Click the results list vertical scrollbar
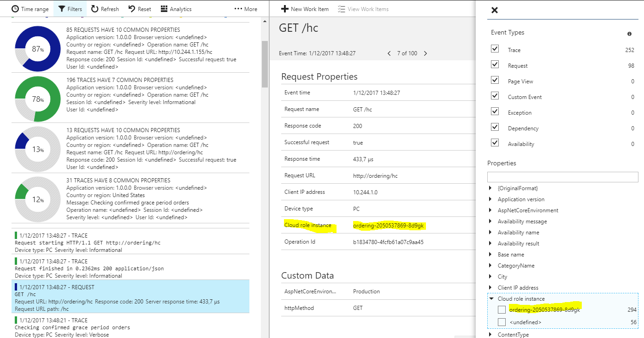The width and height of the screenshot is (644, 338). (265, 64)
